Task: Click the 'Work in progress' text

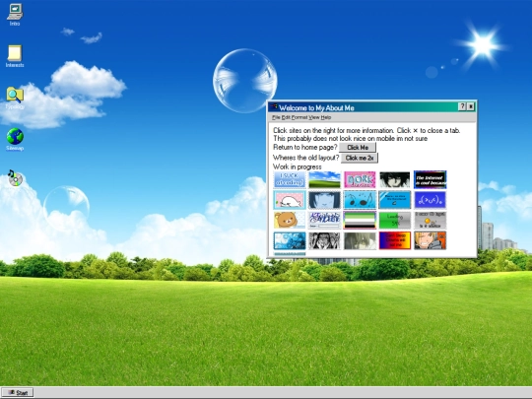Action: [298, 166]
